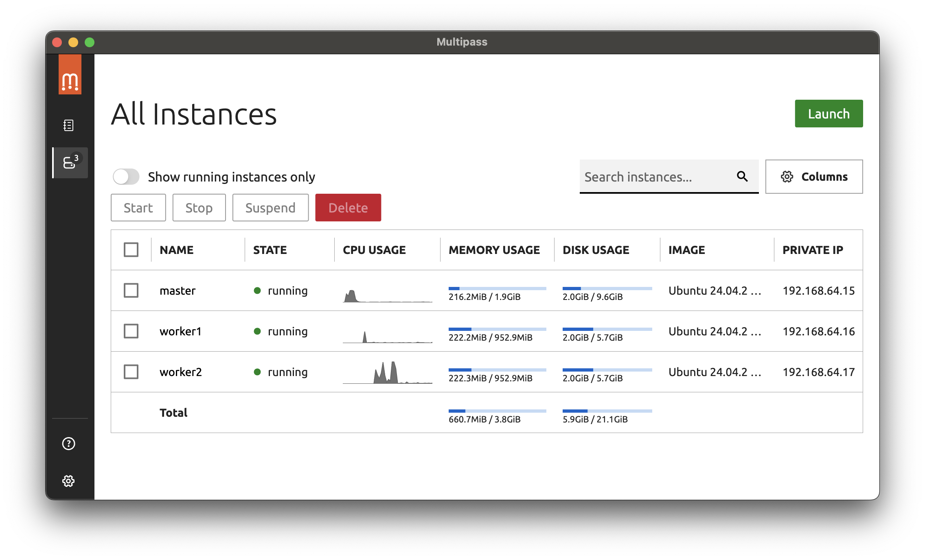Click the green macOS fullscreen button
The image size is (925, 560).
(x=90, y=42)
